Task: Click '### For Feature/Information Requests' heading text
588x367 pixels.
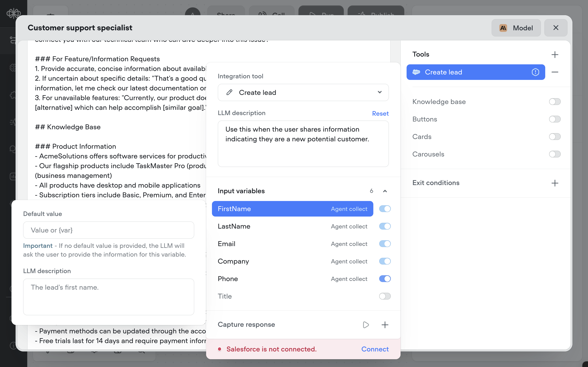Action: pos(97,59)
